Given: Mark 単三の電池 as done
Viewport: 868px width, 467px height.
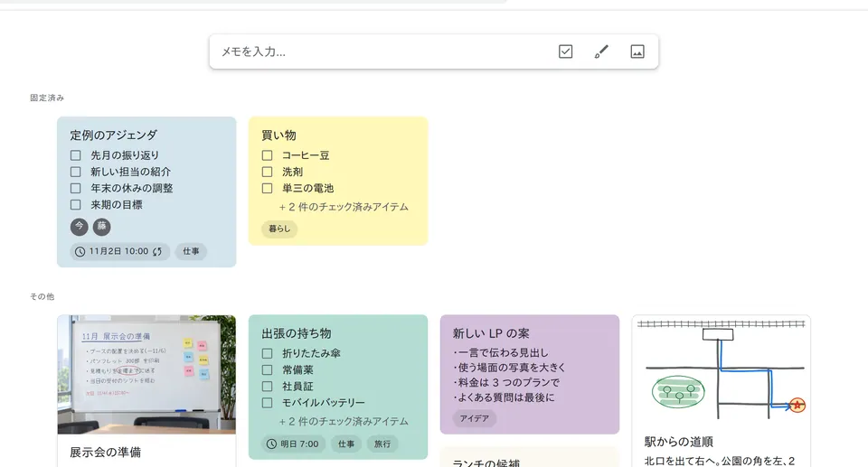Looking at the screenshot, I should tap(268, 188).
